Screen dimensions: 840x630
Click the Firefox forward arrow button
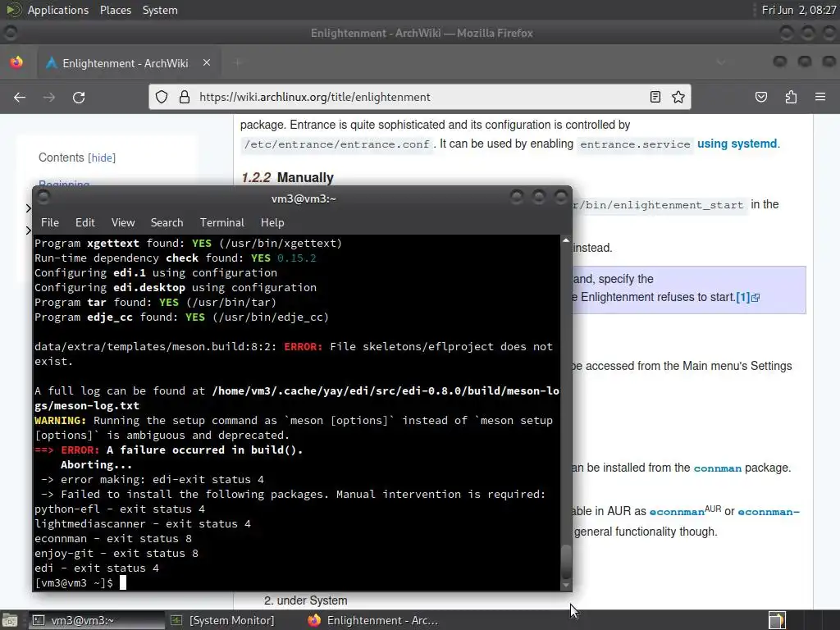[x=48, y=97]
